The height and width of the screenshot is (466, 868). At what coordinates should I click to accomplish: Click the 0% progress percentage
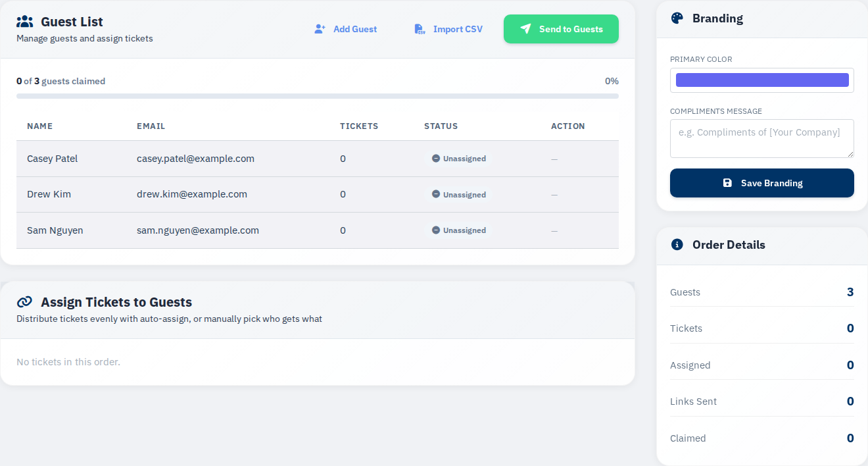(x=612, y=82)
